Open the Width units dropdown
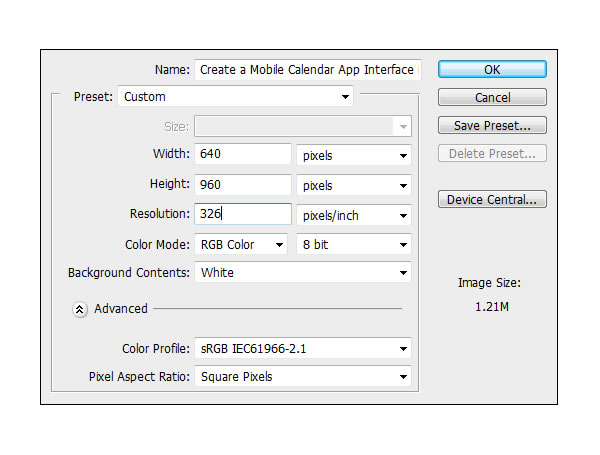Viewport: 600px width, 455px height. coord(354,155)
